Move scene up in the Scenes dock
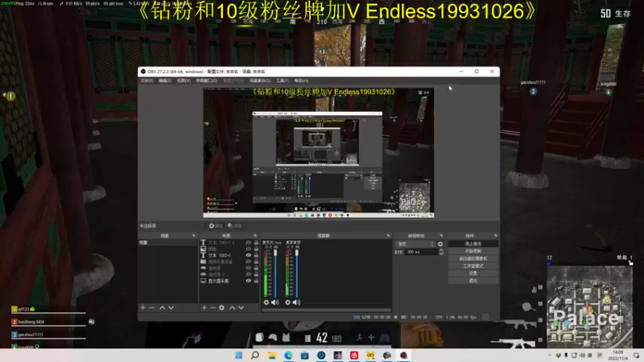The image size is (644, 362). coord(163,307)
